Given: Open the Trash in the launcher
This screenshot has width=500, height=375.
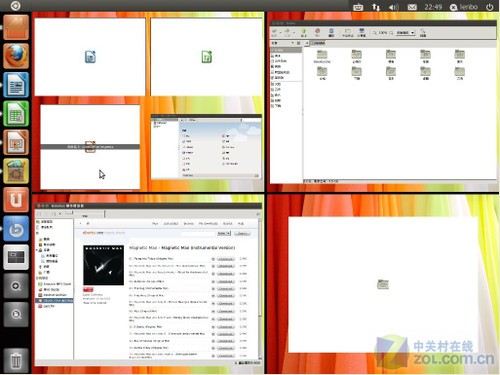Looking at the screenshot, I should (x=16, y=360).
